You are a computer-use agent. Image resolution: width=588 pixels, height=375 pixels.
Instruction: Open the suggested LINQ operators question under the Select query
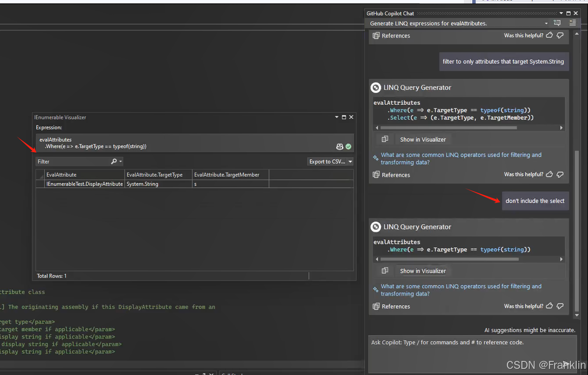pyautogui.click(x=461, y=158)
